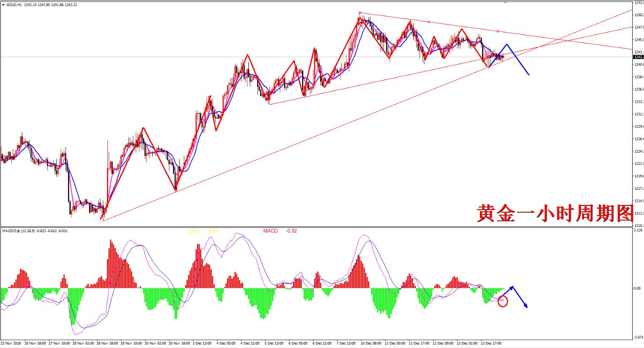Click the 30 Nov 18:00 time label

point(179,343)
